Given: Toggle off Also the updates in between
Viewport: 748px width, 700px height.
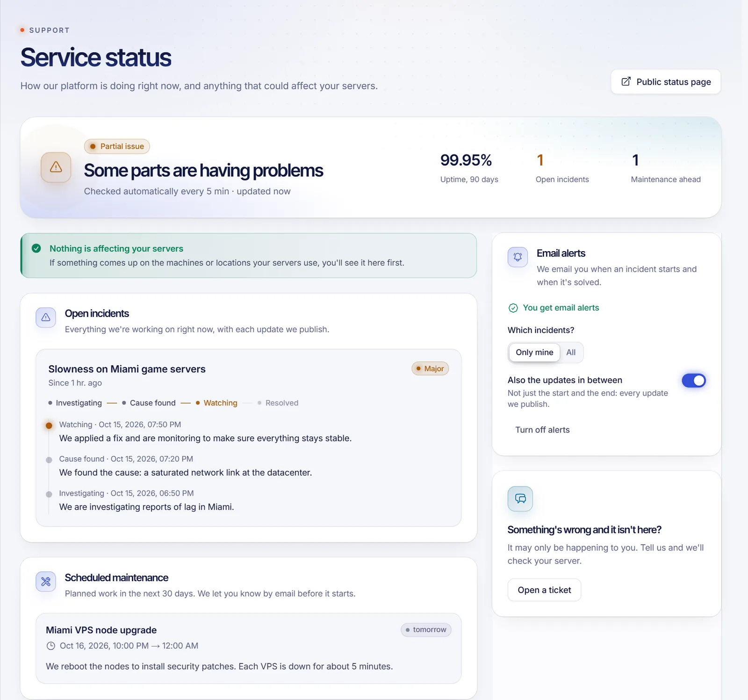Looking at the screenshot, I should click(693, 381).
